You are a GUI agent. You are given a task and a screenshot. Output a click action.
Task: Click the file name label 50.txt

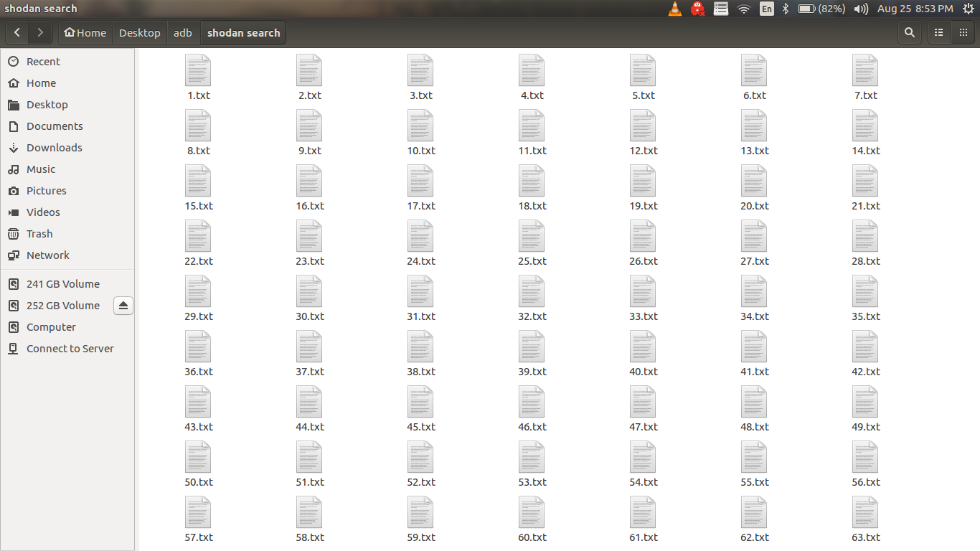click(x=198, y=482)
